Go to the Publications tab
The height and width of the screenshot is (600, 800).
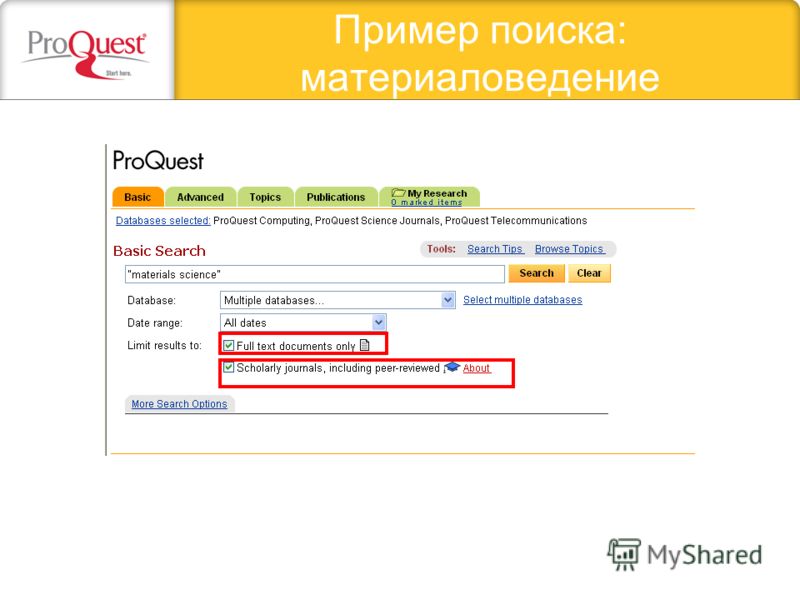coord(336,197)
